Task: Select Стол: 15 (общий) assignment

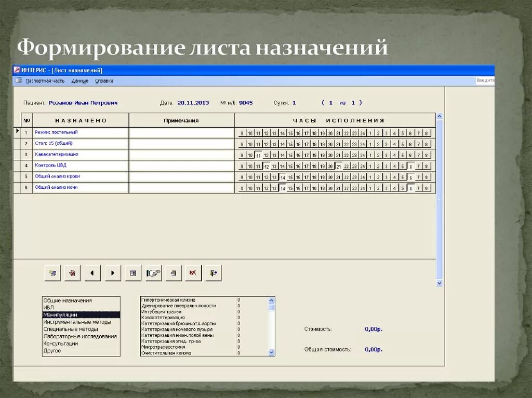Action: tap(81, 143)
